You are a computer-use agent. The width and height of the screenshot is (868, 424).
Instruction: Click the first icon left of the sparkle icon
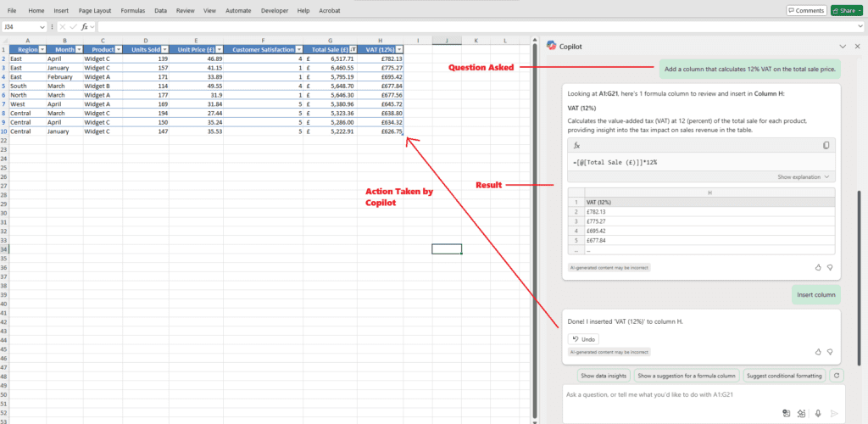(786, 414)
